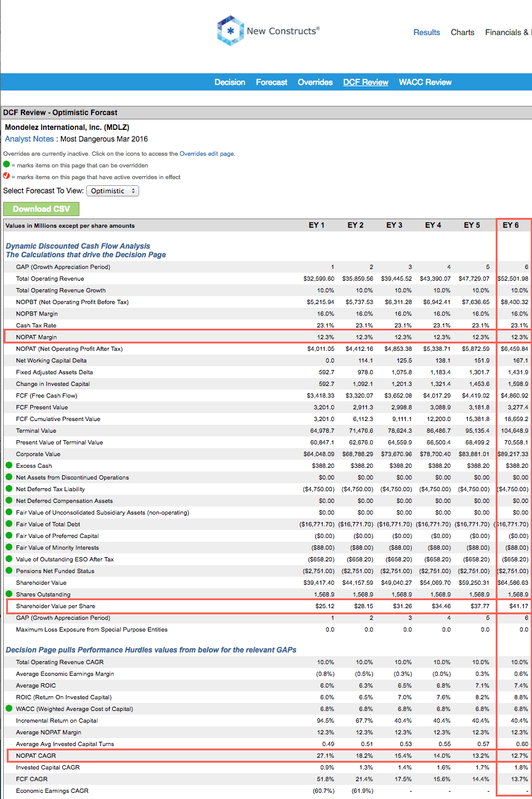Select the $25.12 per share value
Screen dimensions: 532x799
point(325,606)
